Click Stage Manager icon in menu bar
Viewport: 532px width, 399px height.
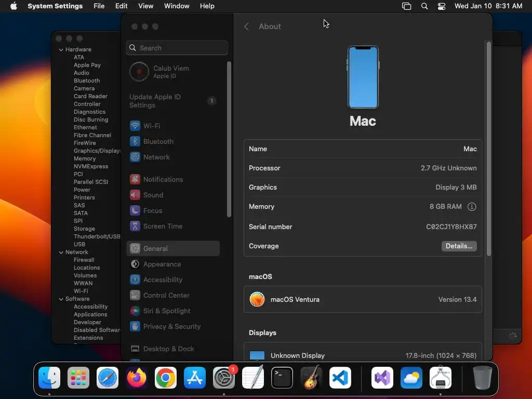tap(406, 6)
